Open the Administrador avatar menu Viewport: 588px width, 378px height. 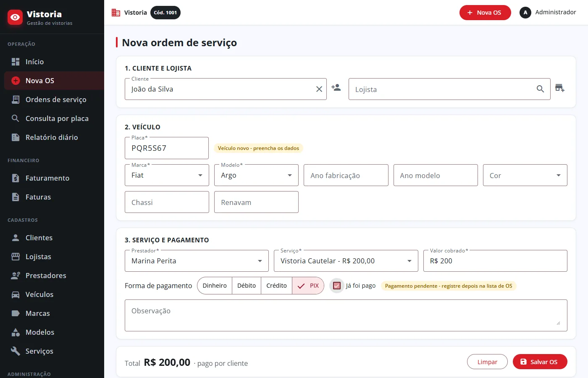(x=525, y=13)
